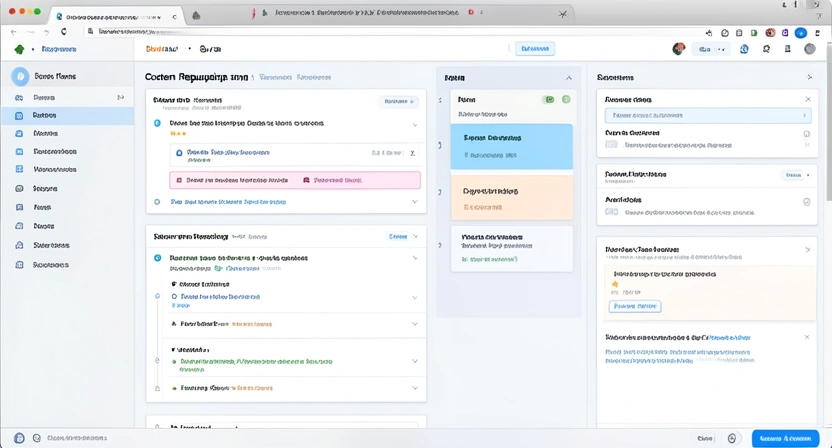Click the browser reload button

[x=64, y=32]
